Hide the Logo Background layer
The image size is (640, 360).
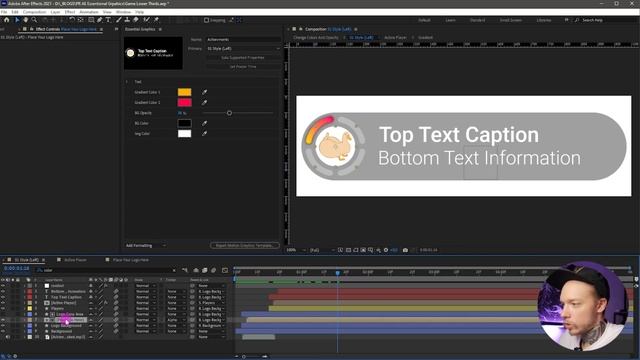[x=3, y=326]
